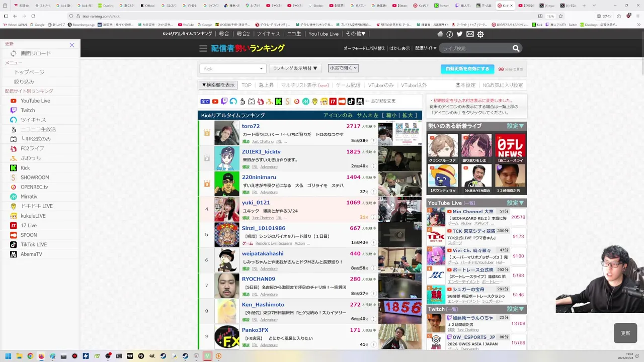Viewport: 644px width, 362px height.
Task: Open ランキング表示切替 dropdown
Action: pos(295,68)
